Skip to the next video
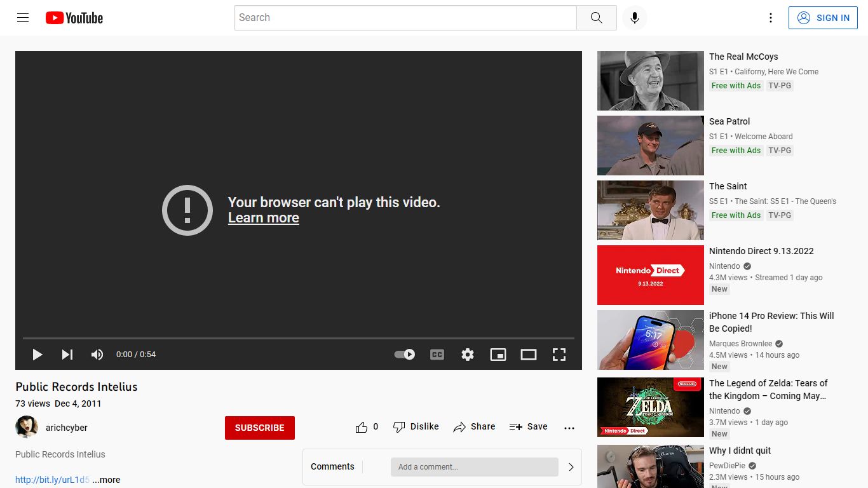The width and height of the screenshot is (868, 488). [x=67, y=355]
